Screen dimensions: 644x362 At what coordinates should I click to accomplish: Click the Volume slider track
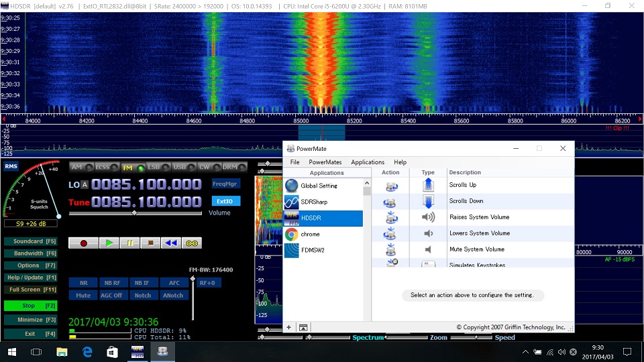(x=136, y=213)
